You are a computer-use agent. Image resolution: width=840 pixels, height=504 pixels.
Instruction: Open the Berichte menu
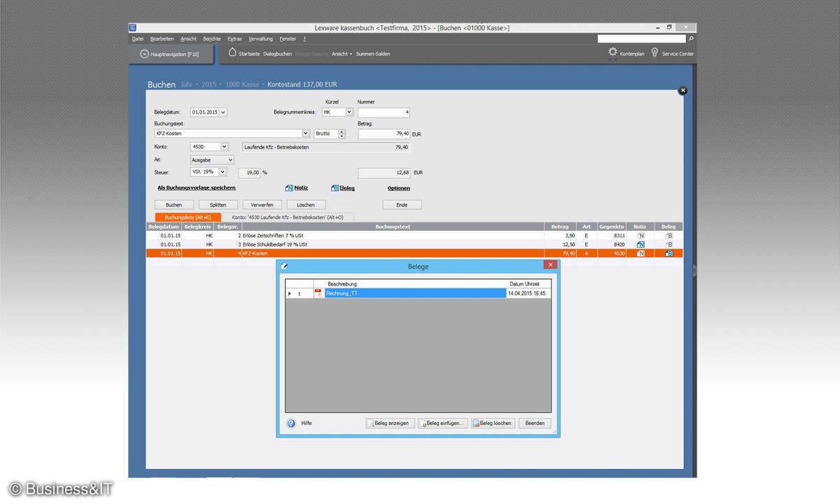[212, 39]
